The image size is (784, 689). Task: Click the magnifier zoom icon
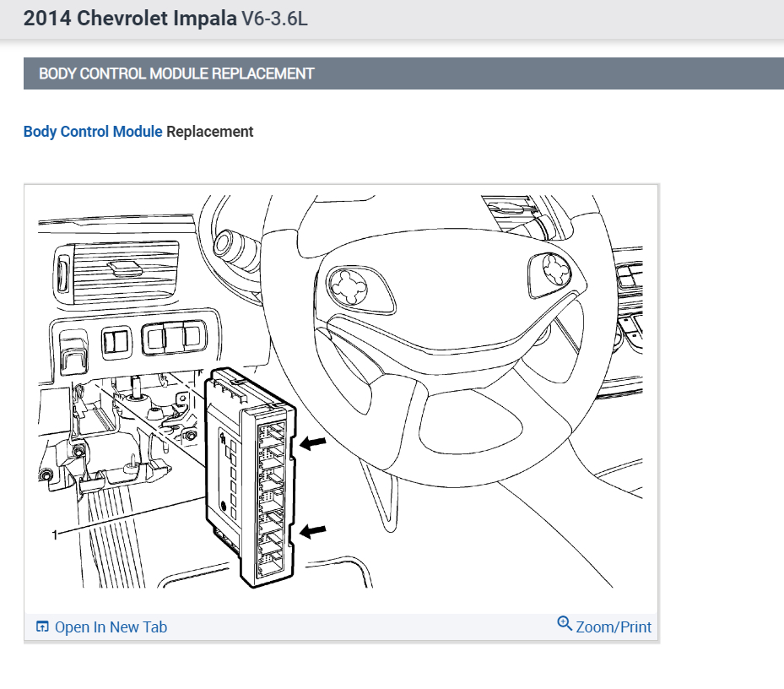pos(565,623)
